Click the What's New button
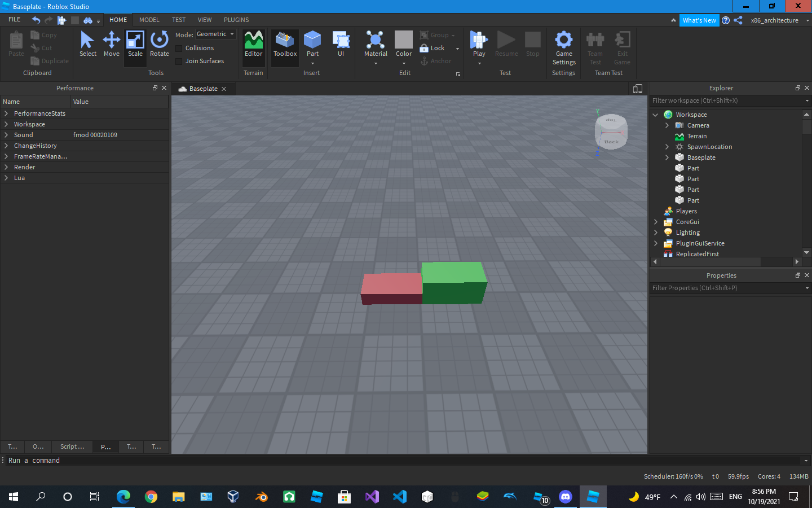Viewport: 812px width, 508px height. [699, 20]
